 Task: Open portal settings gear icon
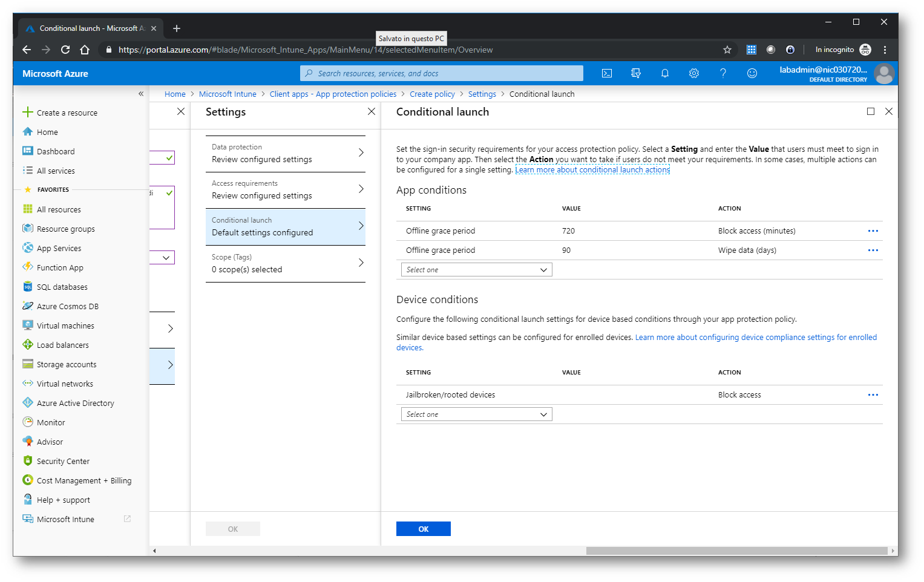click(x=694, y=73)
